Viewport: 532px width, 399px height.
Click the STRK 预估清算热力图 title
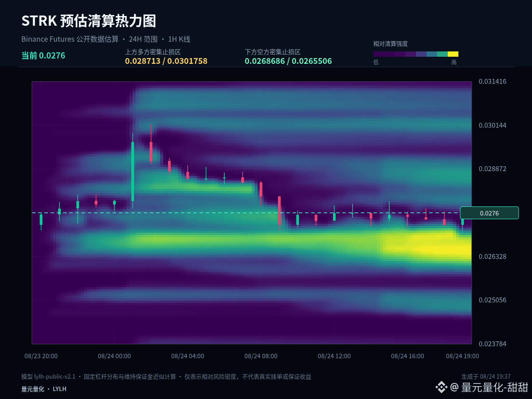click(89, 21)
